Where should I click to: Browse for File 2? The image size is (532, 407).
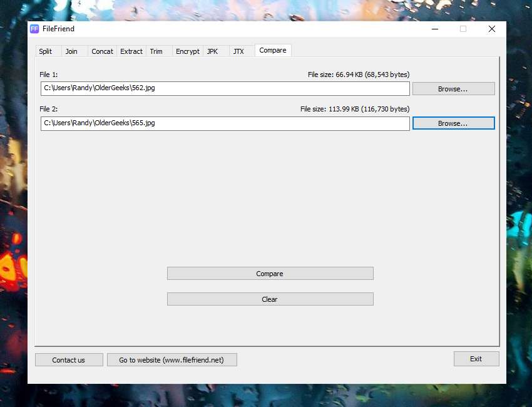453,123
